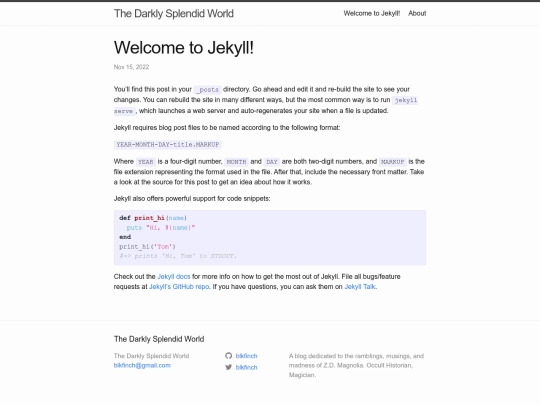Image resolution: width=540 pixels, height=405 pixels.
Task: Click the inline YEAR code label
Action: (146, 162)
